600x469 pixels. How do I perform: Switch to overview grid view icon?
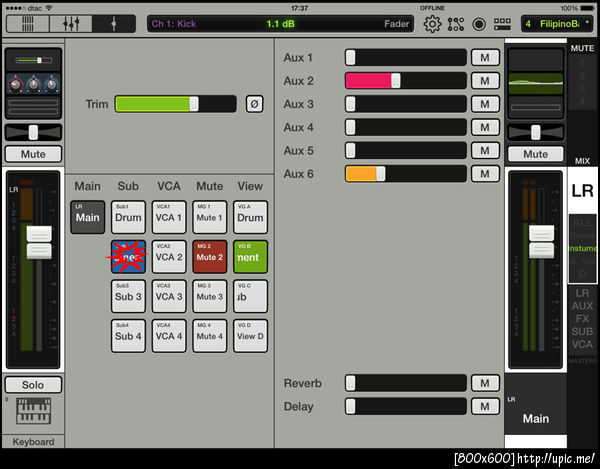pyautogui.click(x=28, y=24)
